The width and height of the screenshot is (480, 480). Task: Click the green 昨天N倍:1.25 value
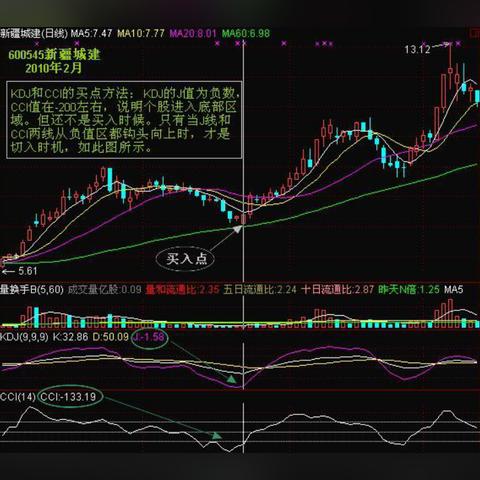(409, 289)
